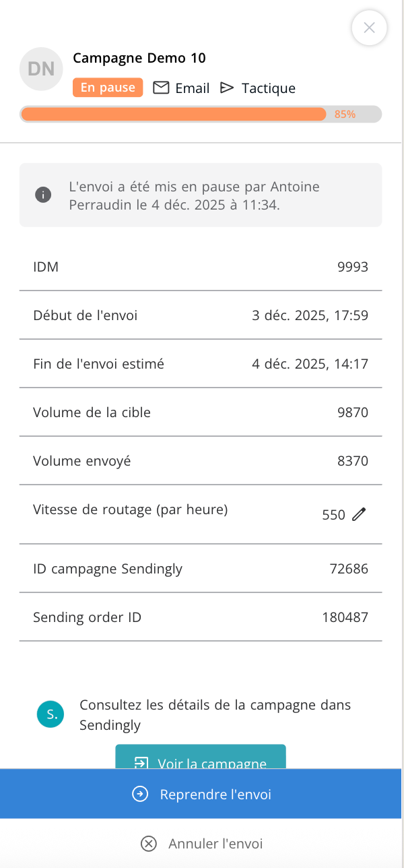404x868 pixels.
Task: Click Annuler l'envoi button
Action: (x=201, y=844)
